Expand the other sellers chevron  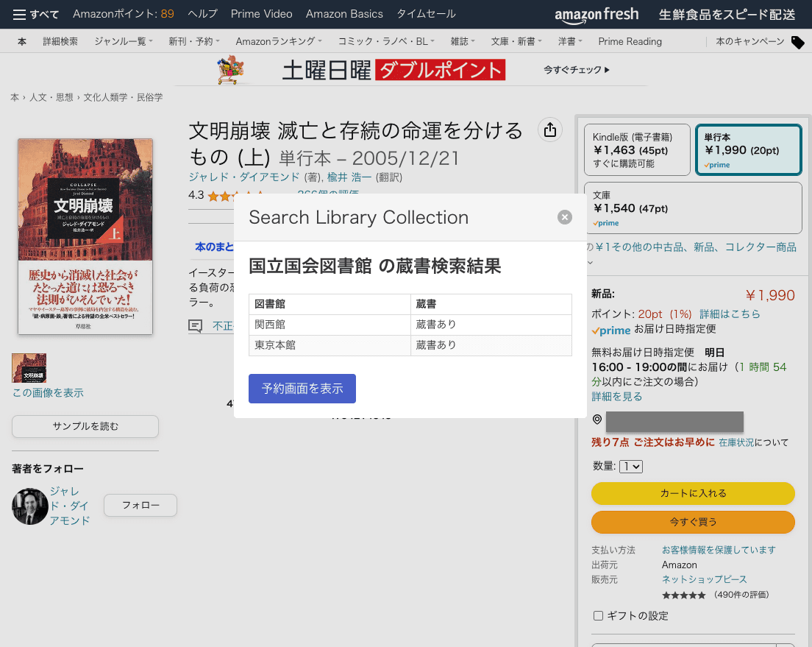tap(590, 262)
